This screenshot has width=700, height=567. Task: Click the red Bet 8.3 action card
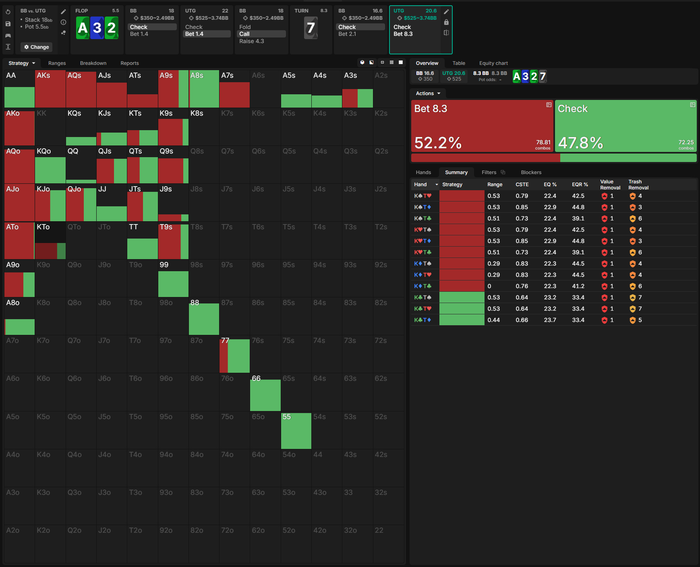482,126
